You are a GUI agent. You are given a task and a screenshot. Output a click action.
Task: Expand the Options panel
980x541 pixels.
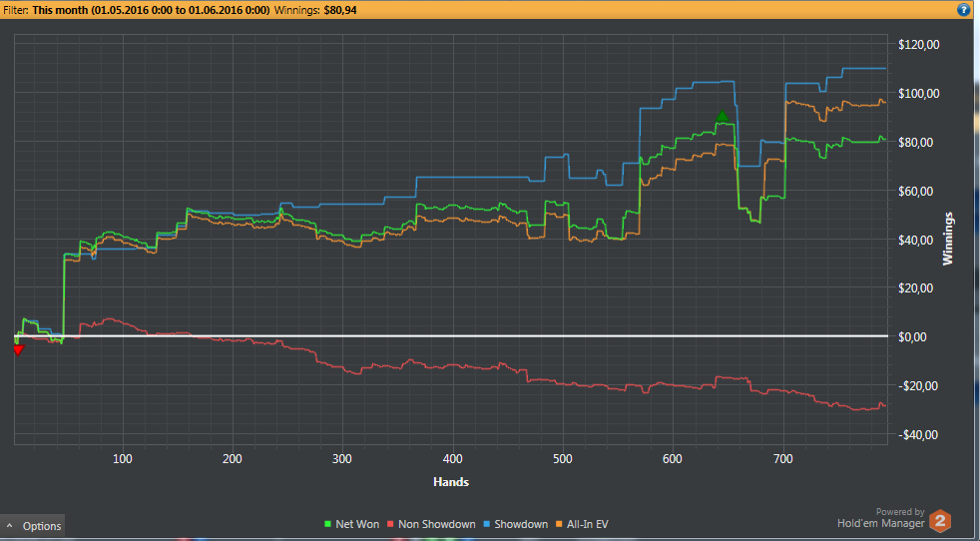click(33, 526)
